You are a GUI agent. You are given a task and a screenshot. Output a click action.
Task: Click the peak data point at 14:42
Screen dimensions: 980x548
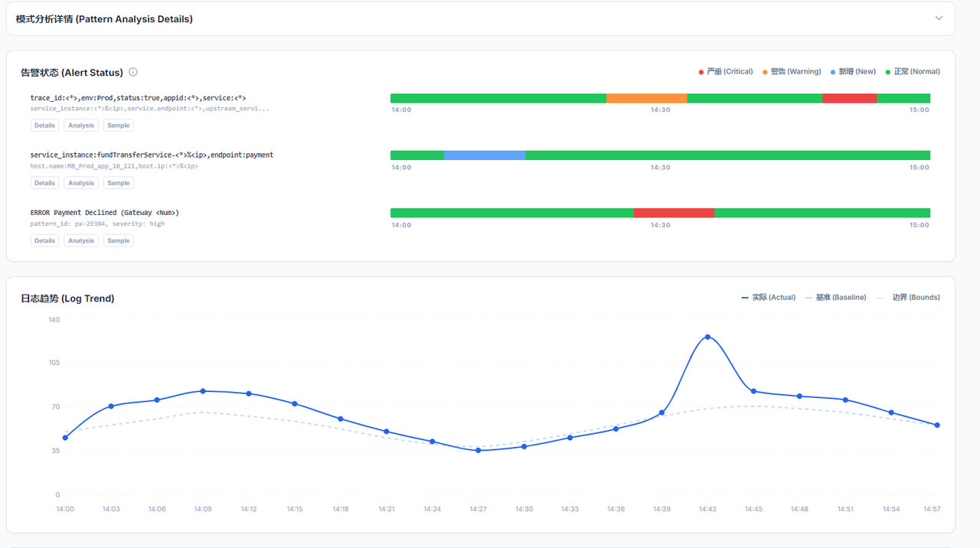[x=707, y=337]
